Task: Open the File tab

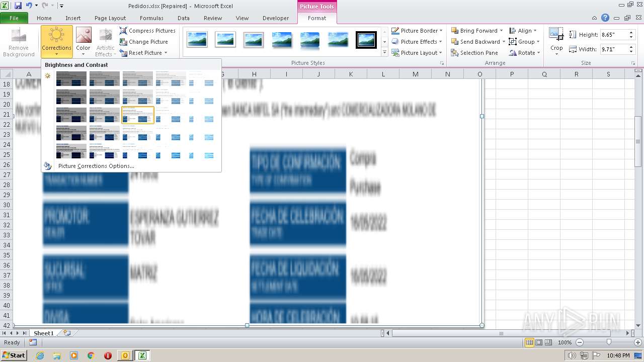Action: 14,18
